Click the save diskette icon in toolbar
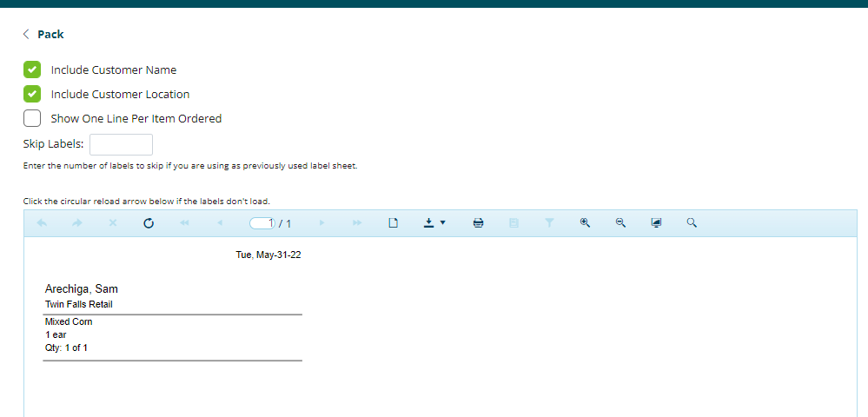The height and width of the screenshot is (417, 868). 514,223
